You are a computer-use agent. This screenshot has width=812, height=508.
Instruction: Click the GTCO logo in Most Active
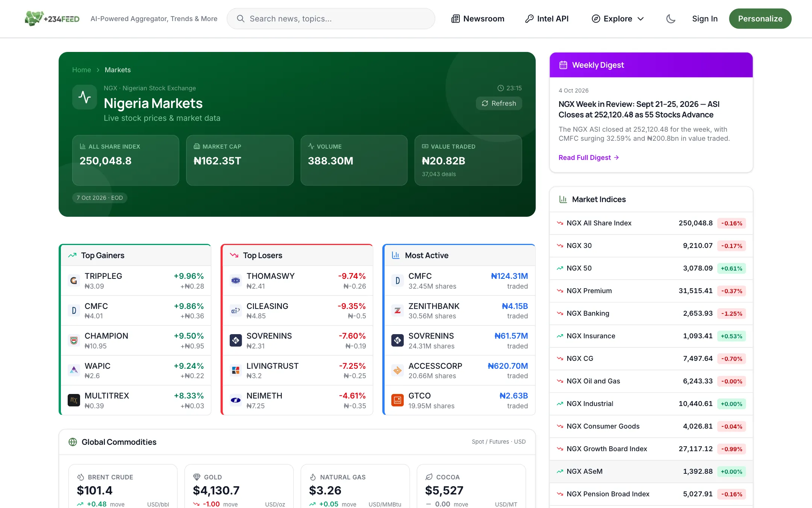click(397, 400)
